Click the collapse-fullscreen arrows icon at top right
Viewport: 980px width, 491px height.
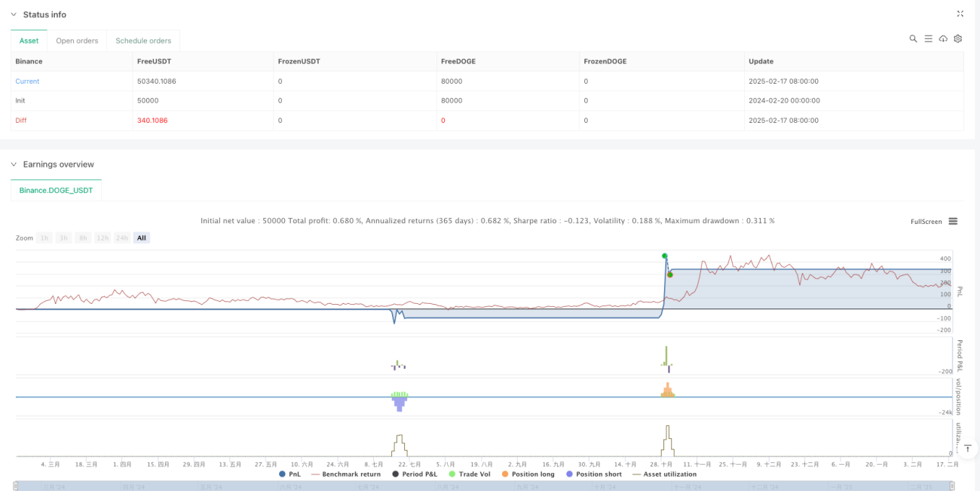pos(960,14)
